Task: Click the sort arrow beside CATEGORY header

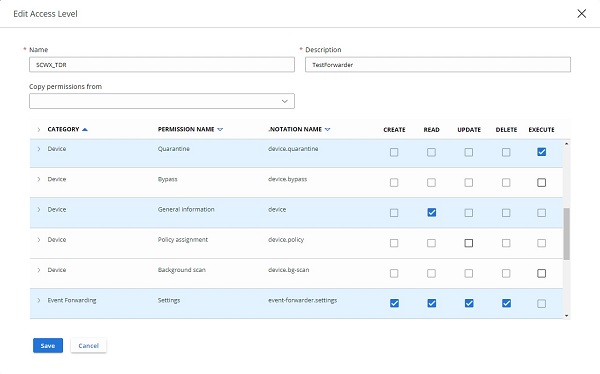Action: (85, 129)
